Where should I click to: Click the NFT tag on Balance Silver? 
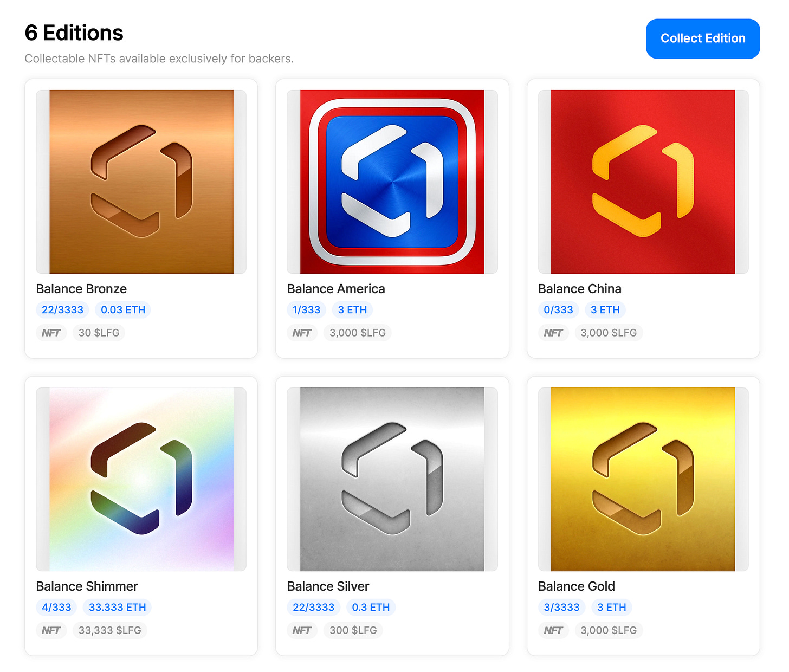pyautogui.click(x=302, y=630)
